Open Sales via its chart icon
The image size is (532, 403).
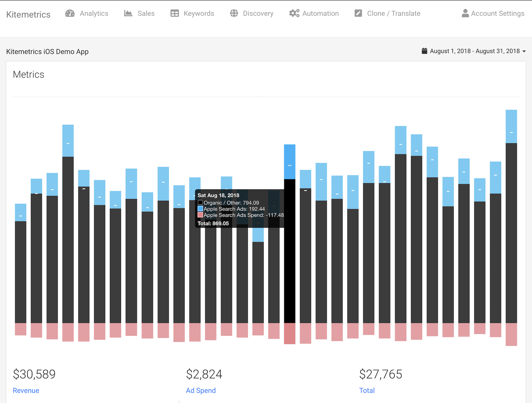pos(128,13)
